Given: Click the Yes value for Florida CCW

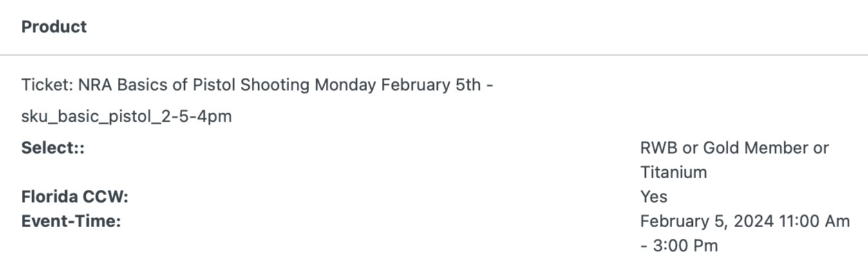Looking at the screenshot, I should tap(654, 197).
